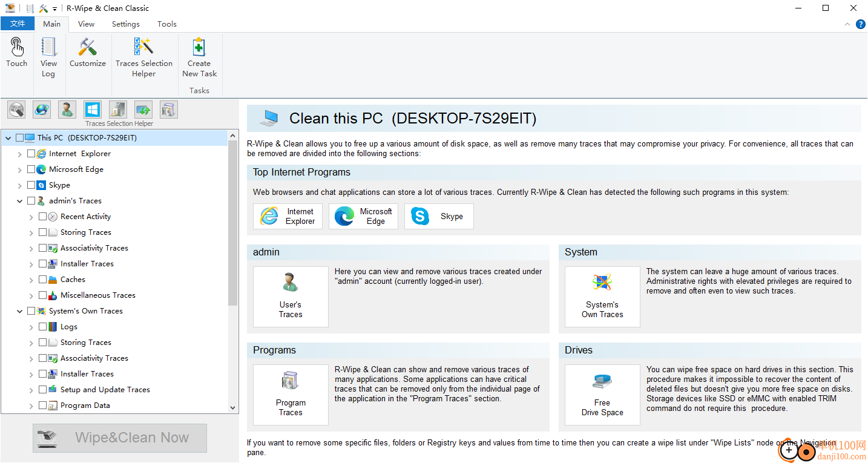Switch to the View ribbon tab
The height and width of the screenshot is (463, 868).
click(87, 24)
